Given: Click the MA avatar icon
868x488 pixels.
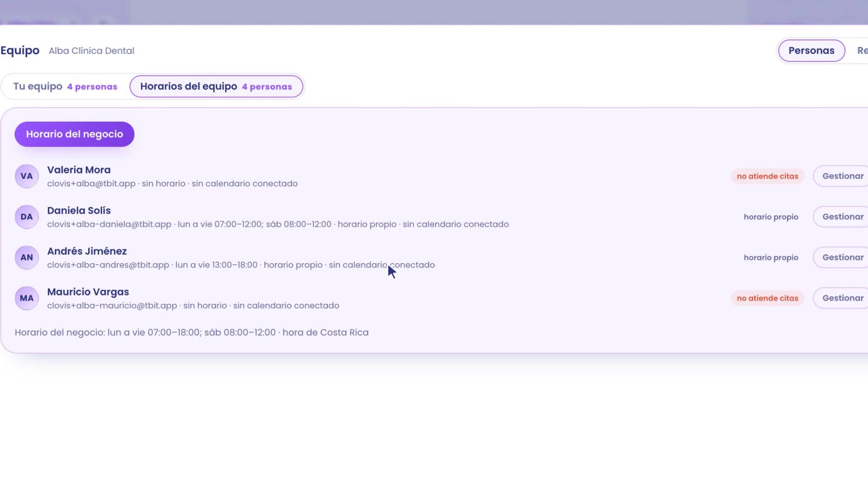Looking at the screenshot, I should [27, 298].
